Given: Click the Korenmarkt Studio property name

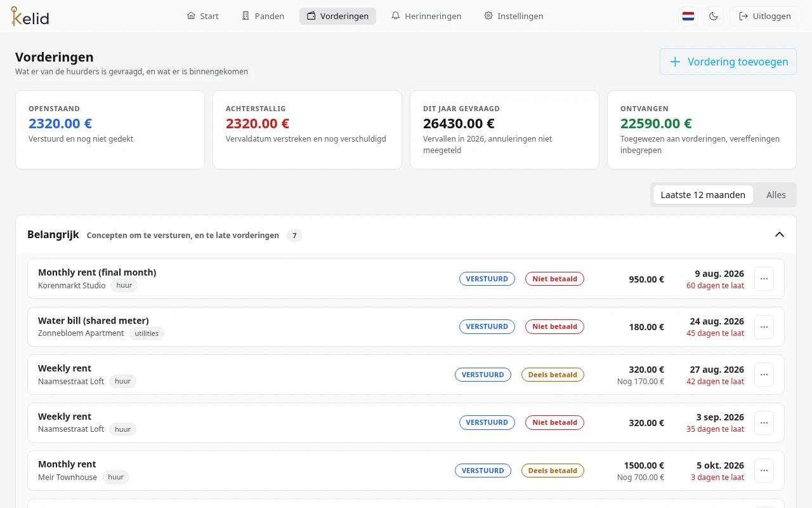Looking at the screenshot, I should click(72, 286).
